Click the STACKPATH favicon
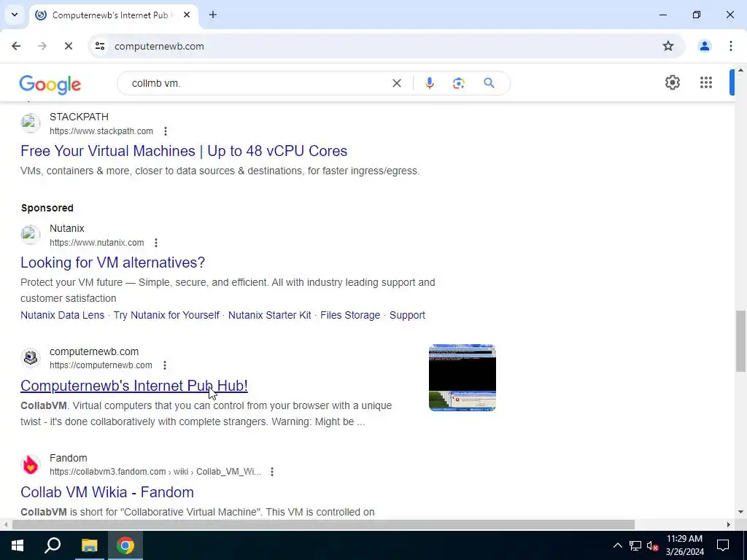Image resolution: width=747 pixels, height=560 pixels. [x=31, y=122]
